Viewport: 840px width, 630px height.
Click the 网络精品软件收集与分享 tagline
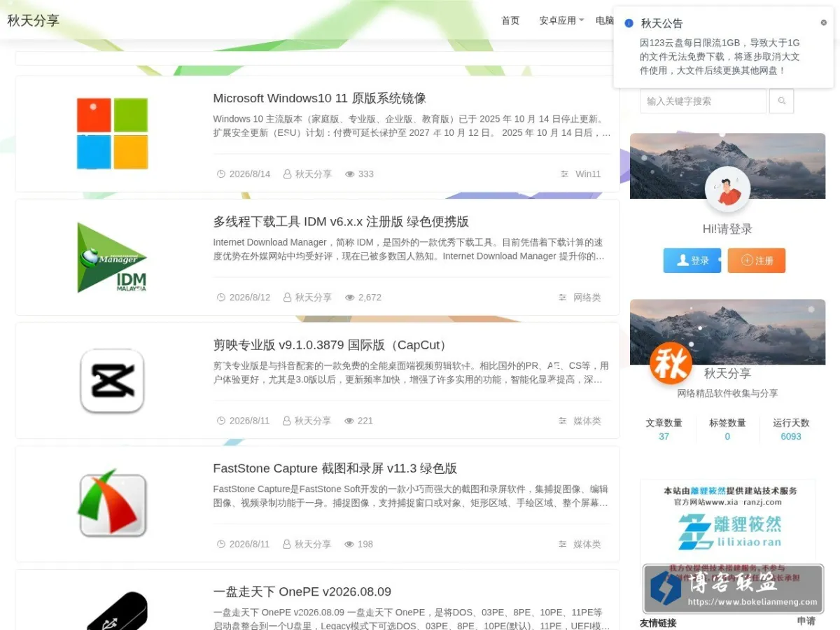[x=727, y=393]
